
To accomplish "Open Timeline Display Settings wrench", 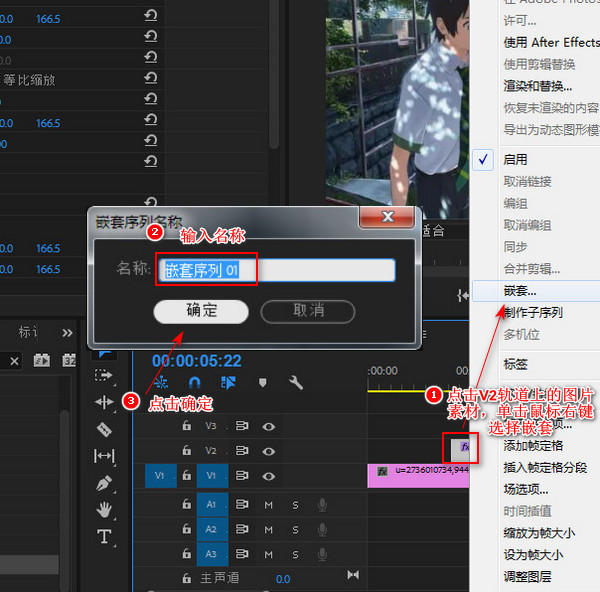I will point(296,382).
